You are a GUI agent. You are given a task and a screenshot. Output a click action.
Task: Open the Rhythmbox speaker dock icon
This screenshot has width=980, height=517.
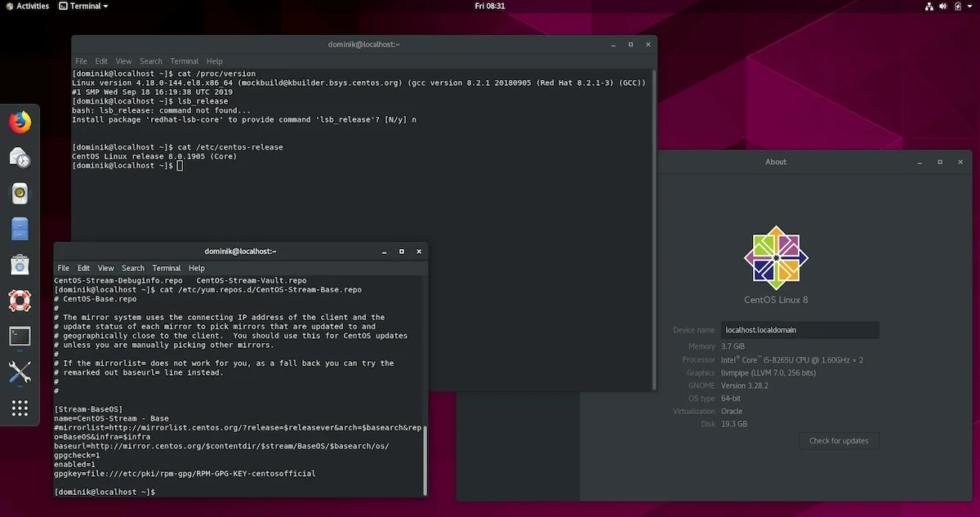(20, 194)
